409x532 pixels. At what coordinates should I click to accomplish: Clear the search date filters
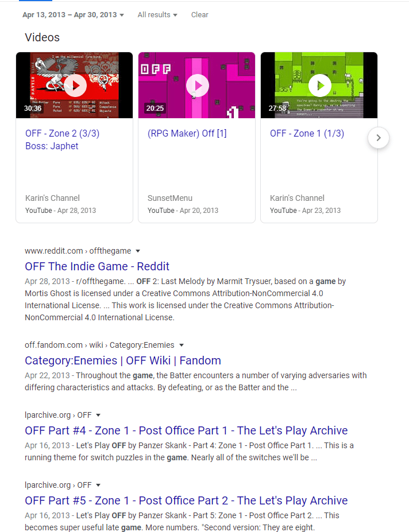tap(199, 15)
